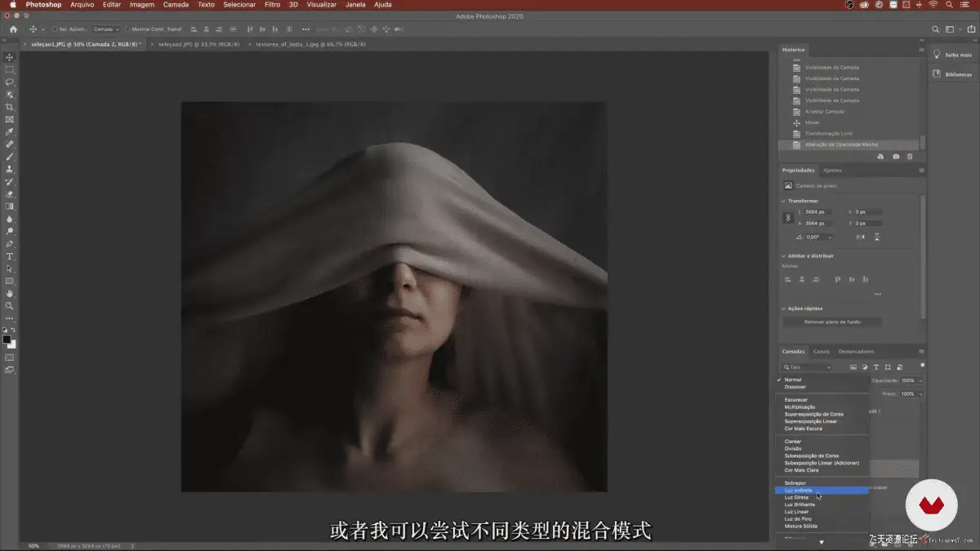Screen dimensions: 980x551
Task: Open Opacidade value dropdown
Action: click(920, 380)
